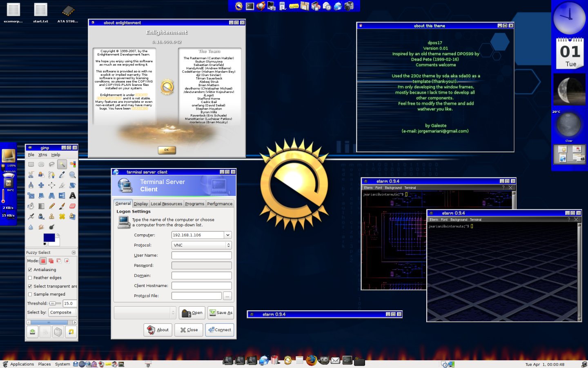Click OK in about enlightenment dialog
The height and width of the screenshot is (368, 588).
point(167,150)
